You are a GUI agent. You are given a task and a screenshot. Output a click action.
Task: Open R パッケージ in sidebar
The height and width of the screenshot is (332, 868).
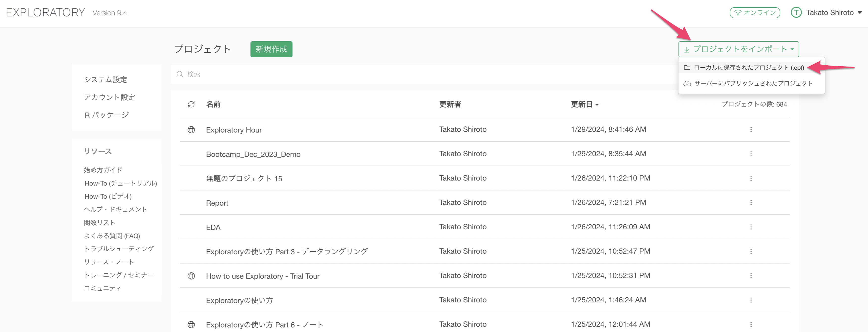(x=107, y=115)
